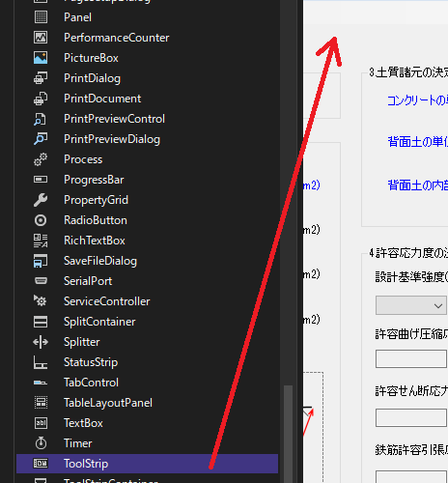Select the PrintPreviewDialog icon
448x483 pixels.
41,139
